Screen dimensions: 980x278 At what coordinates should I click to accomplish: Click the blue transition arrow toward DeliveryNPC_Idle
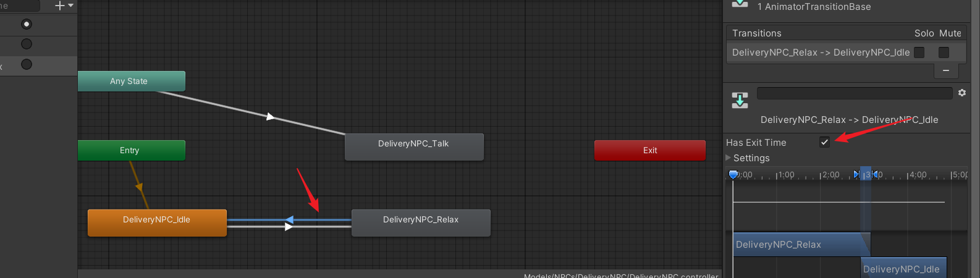(289, 219)
